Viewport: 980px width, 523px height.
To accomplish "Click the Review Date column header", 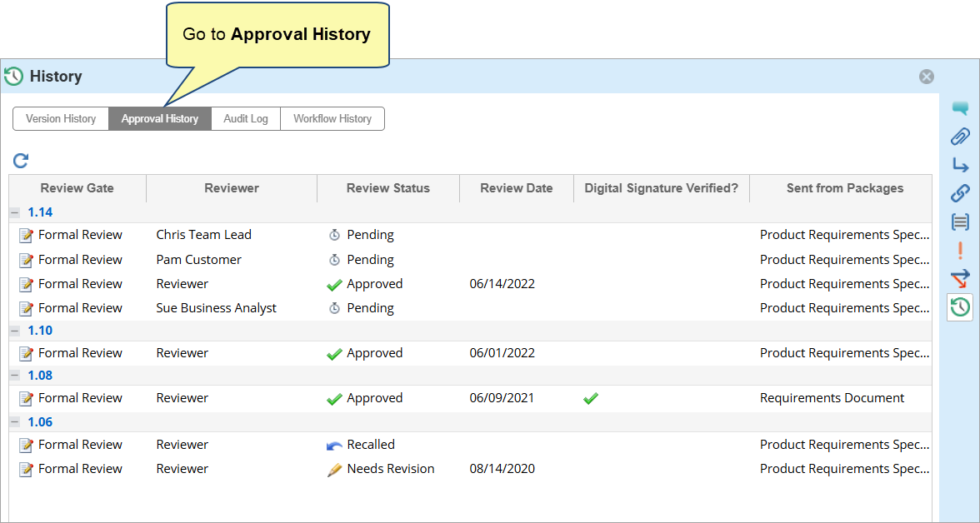I will tap(516, 188).
